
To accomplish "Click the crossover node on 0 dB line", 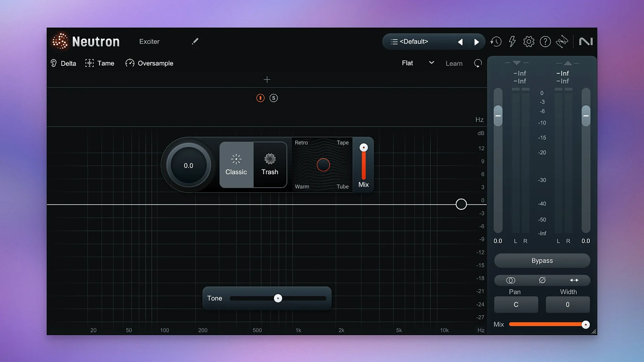I will 461,204.
